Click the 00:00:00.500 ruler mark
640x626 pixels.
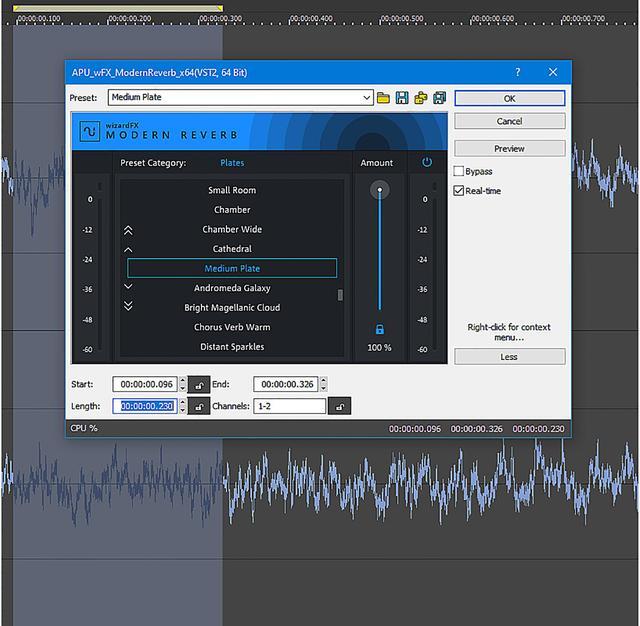pos(402,19)
